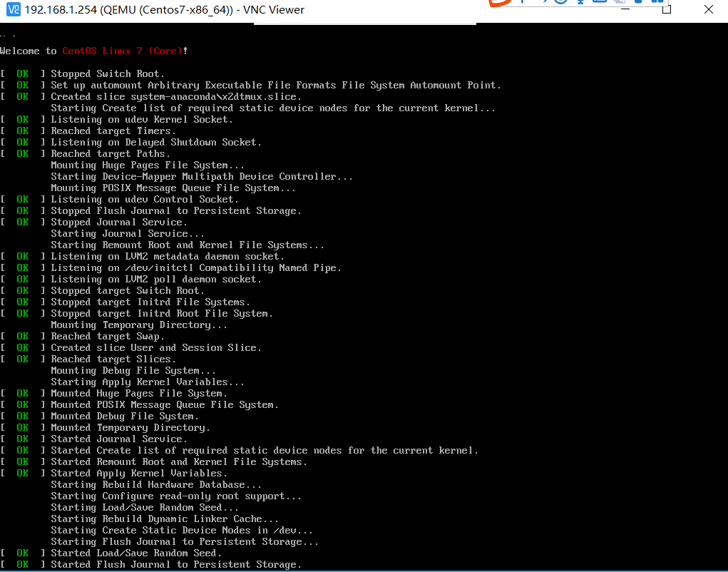This screenshot has width=728, height=572.
Task: Click the red 'CentOS Linux 7 (Core)' text
Action: pos(123,51)
